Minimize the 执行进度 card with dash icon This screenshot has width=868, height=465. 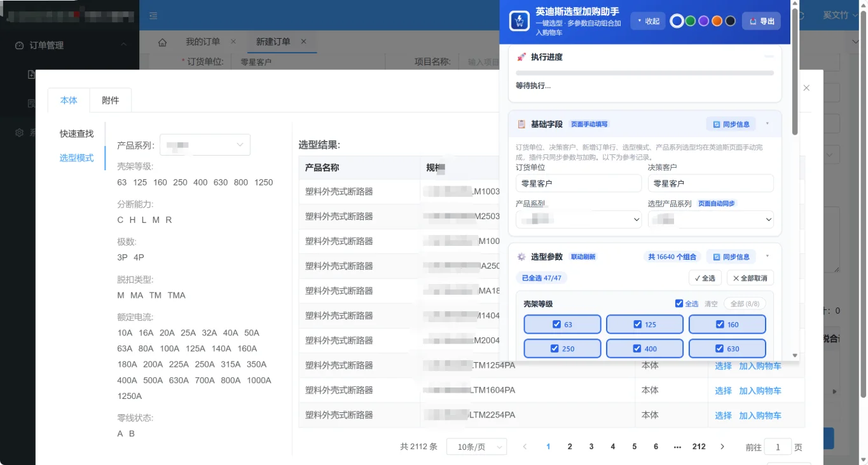[769, 57]
